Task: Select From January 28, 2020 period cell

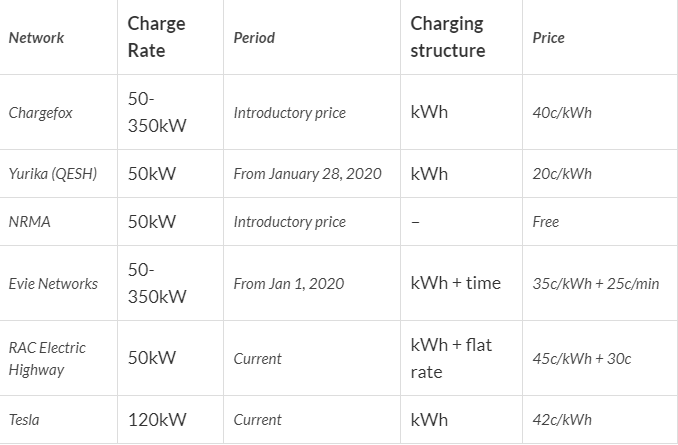Action: click(308, 174)
